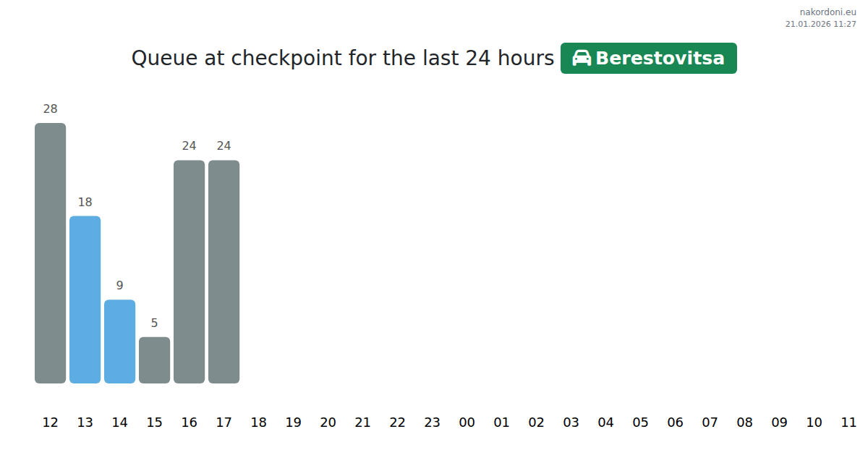Select the blue bar for hour 13
Viewport: 868px width, 471px height.
pyautogui.click(x=85, y=300)
